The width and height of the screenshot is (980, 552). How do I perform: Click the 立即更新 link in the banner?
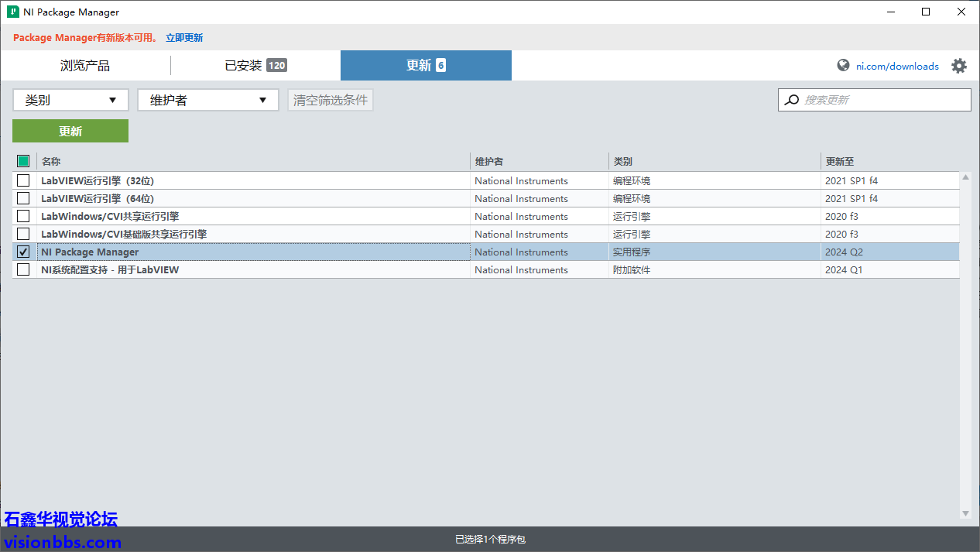click(184, 38)
